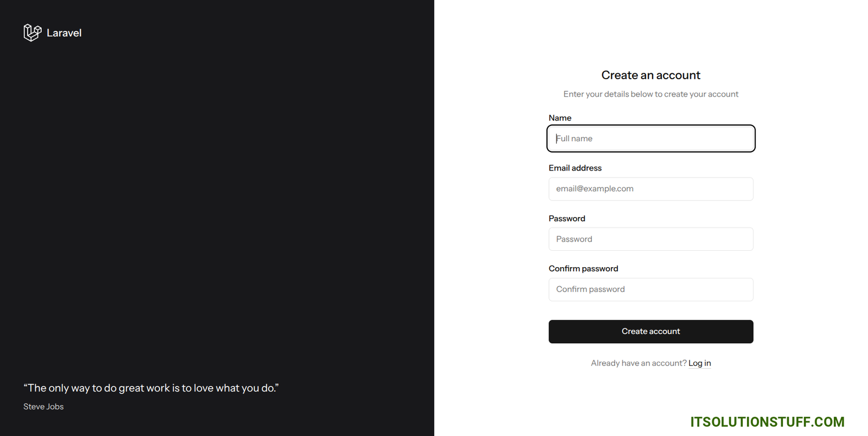The width and height of the screenshot is (868, 436).
Task: Focus the Full name input field
Action: click(650, 138)
